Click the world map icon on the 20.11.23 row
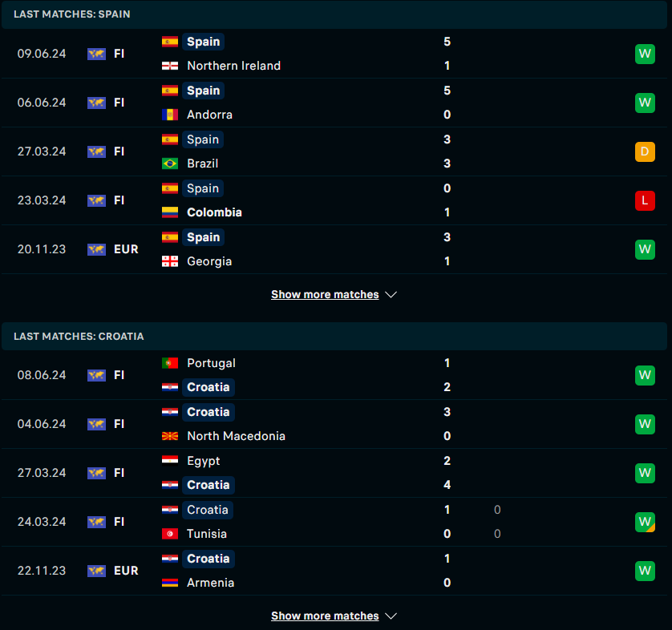This screenshot has width=672, height=630. tap(96, 249)
